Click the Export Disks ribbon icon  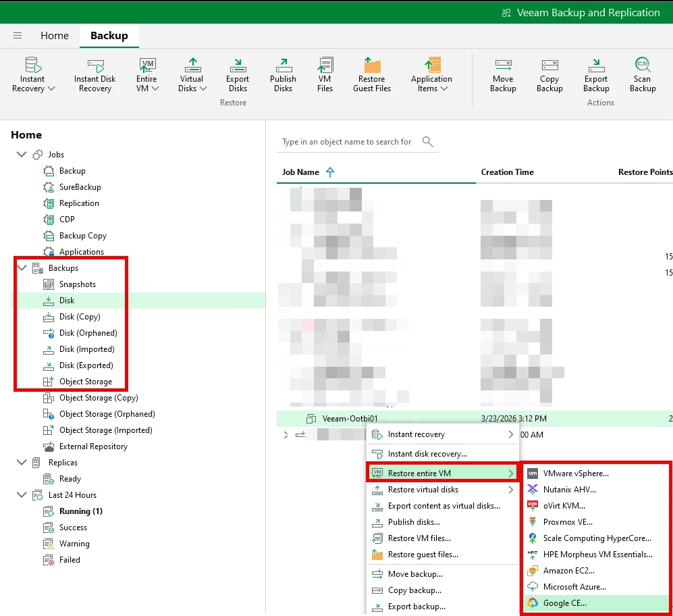coord(238,66)
